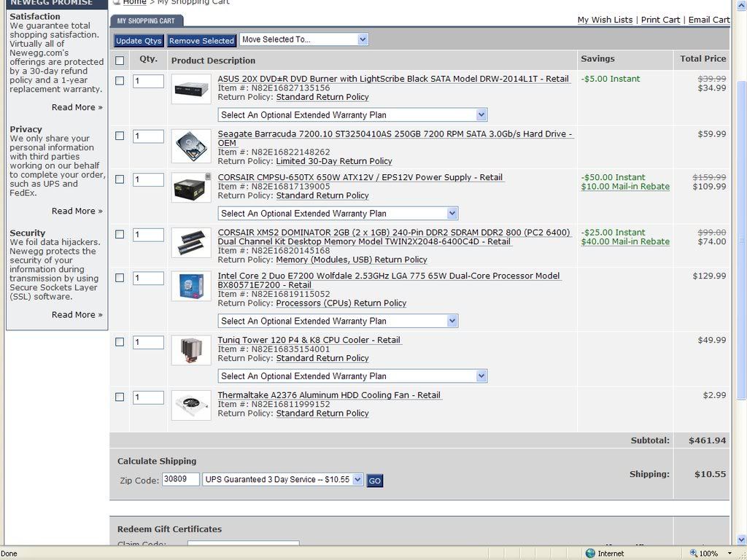Check the Intel Core 2 Duo row checkbox

tap(120, 278)
